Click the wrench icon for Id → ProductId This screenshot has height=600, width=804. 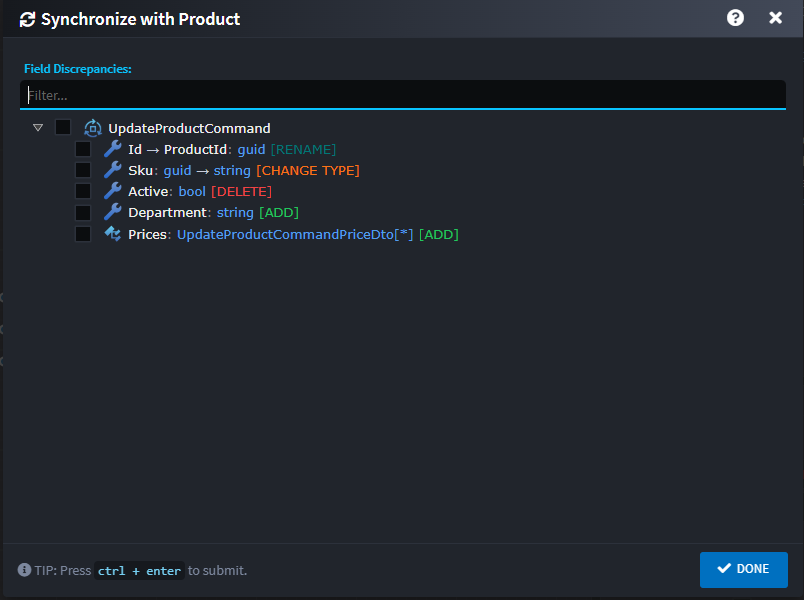[113, 149]
